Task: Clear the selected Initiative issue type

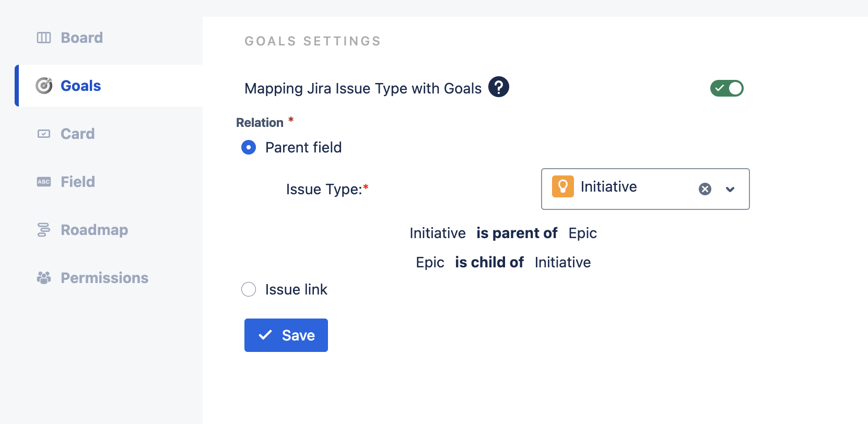Action: (x=705, y=189)
